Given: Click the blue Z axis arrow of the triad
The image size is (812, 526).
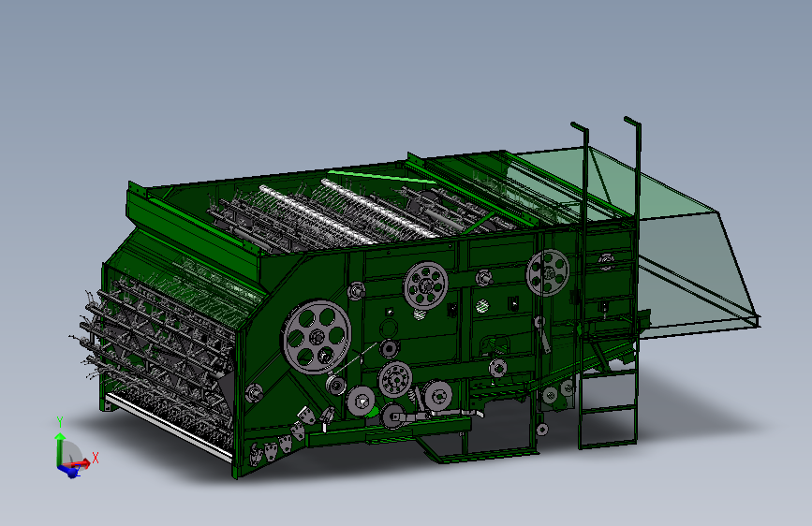Looking at the screenshot, I should click(x=68, y=470).
